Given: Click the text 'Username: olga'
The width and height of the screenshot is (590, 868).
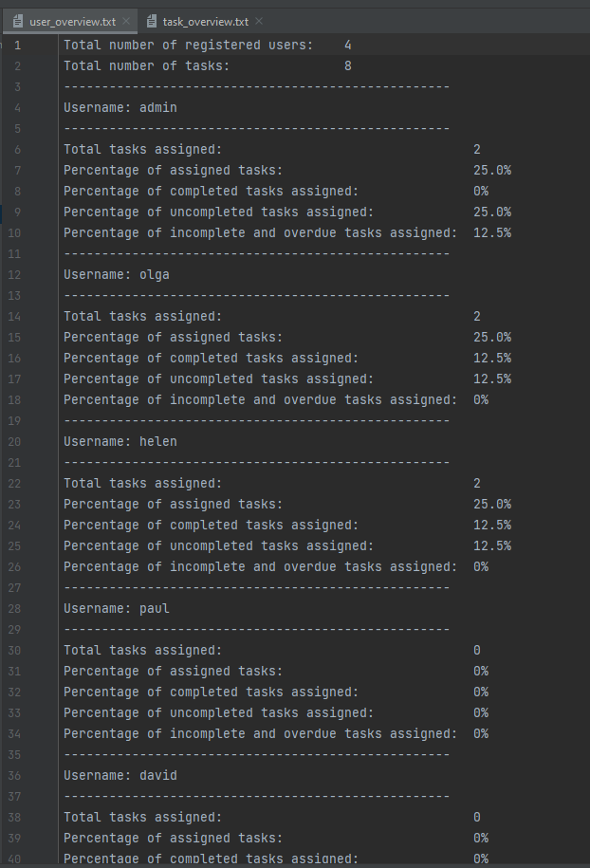Looking at the screenshot, I should (118, 274).
